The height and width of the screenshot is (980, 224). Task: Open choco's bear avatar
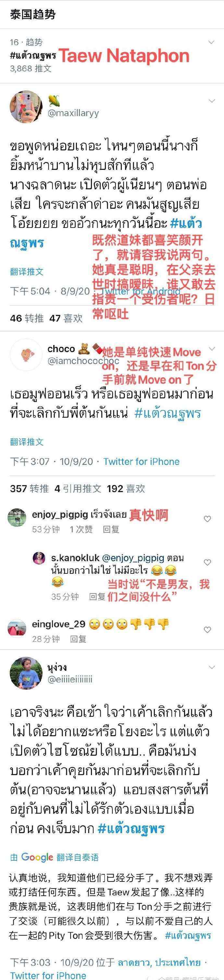[26, 355]
